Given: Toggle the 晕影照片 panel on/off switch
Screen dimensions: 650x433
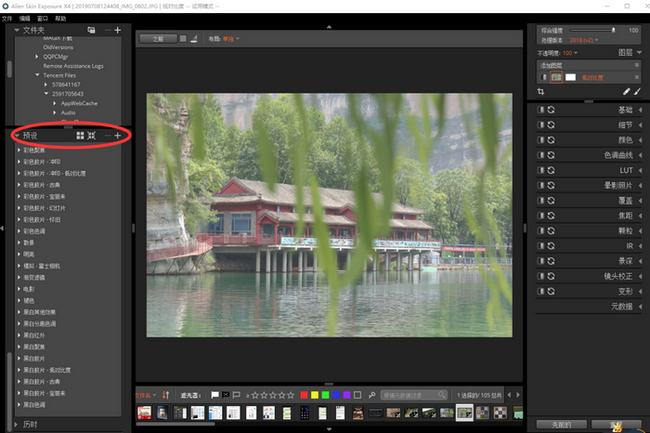Looking at the screenshot, I should click(x=541, y=185).
